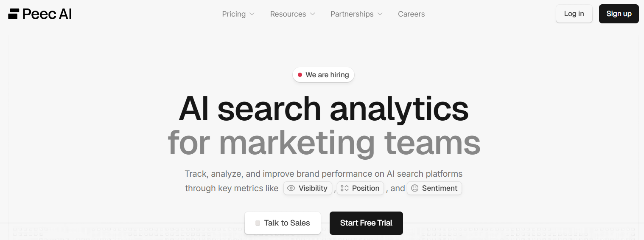Click the eye icon beside Visibility
This screenshot has width=644, height=240.
tap(291, 188)
